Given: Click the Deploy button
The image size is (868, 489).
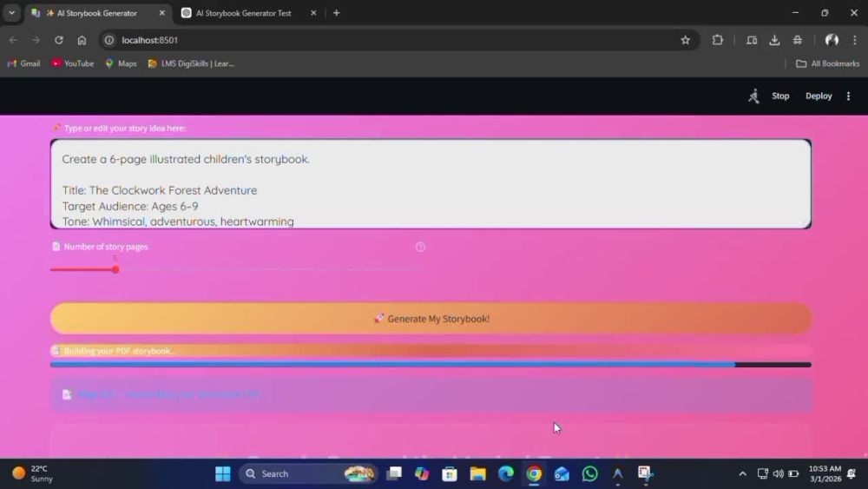Looking at the screenshot, I should 819,96.
